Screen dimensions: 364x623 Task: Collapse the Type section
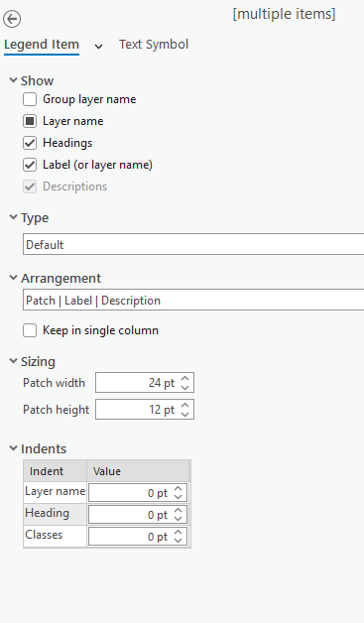coord(14,217)
